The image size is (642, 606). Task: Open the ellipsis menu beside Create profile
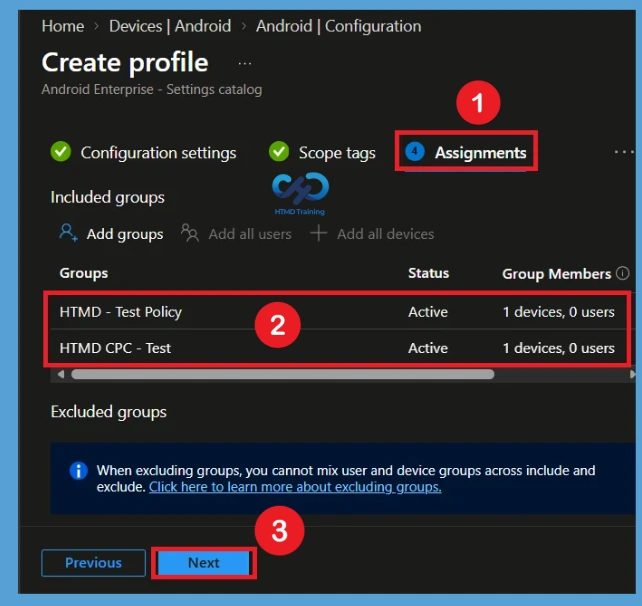pos(244,63)
